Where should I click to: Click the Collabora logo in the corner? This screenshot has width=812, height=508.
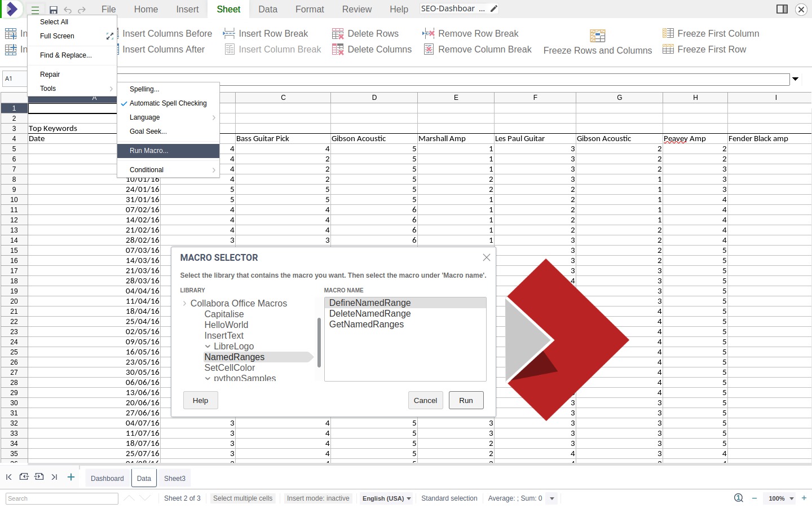[12, 9]
